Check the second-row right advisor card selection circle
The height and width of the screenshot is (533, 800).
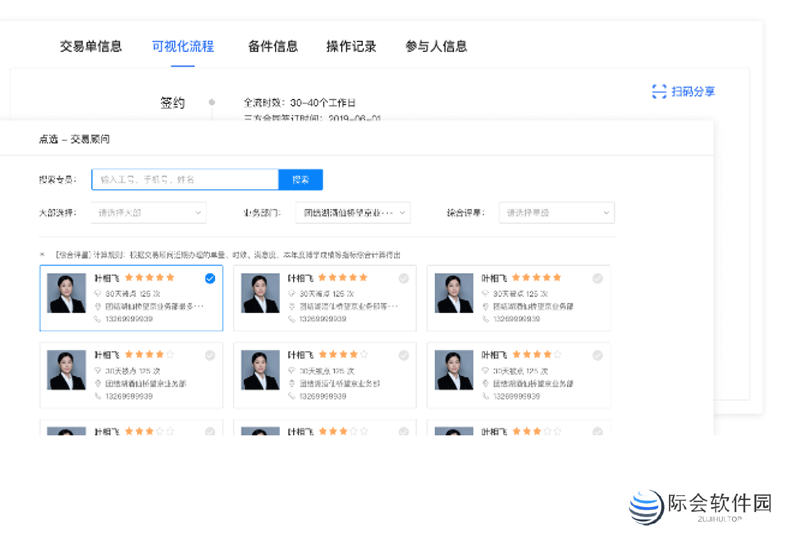(597, 355)
